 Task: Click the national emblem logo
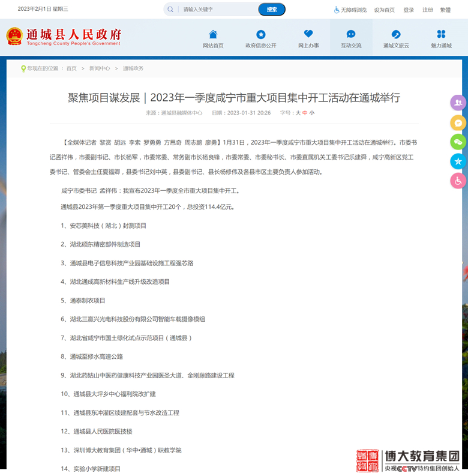click(14, 36)
